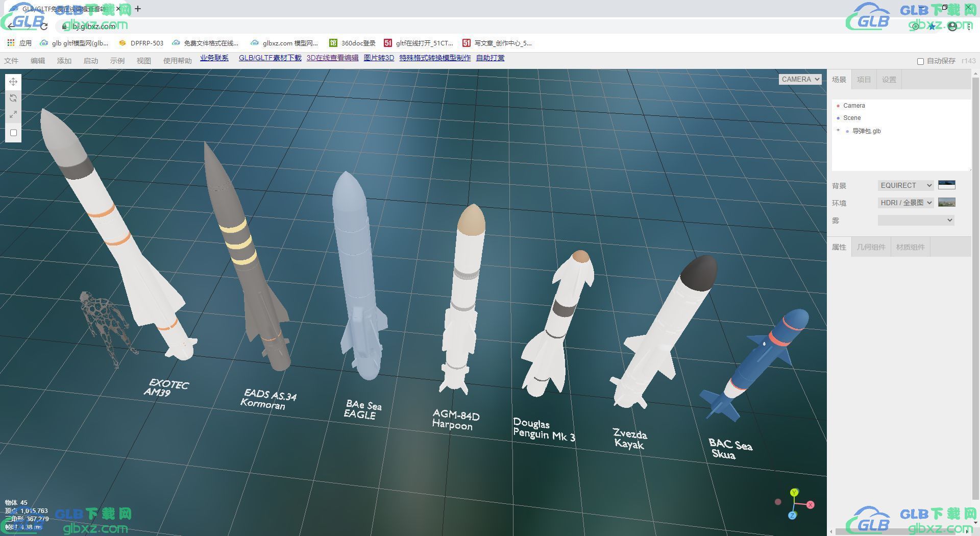This screenshot has height=536, width=980.
Task: Open the CAMERA view dropdown
Action: click(x=800, y=79)
